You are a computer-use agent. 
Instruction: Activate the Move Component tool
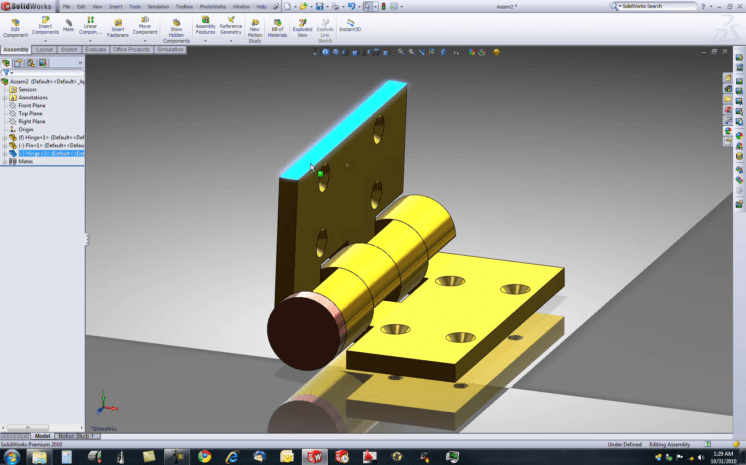coord(145,26)
